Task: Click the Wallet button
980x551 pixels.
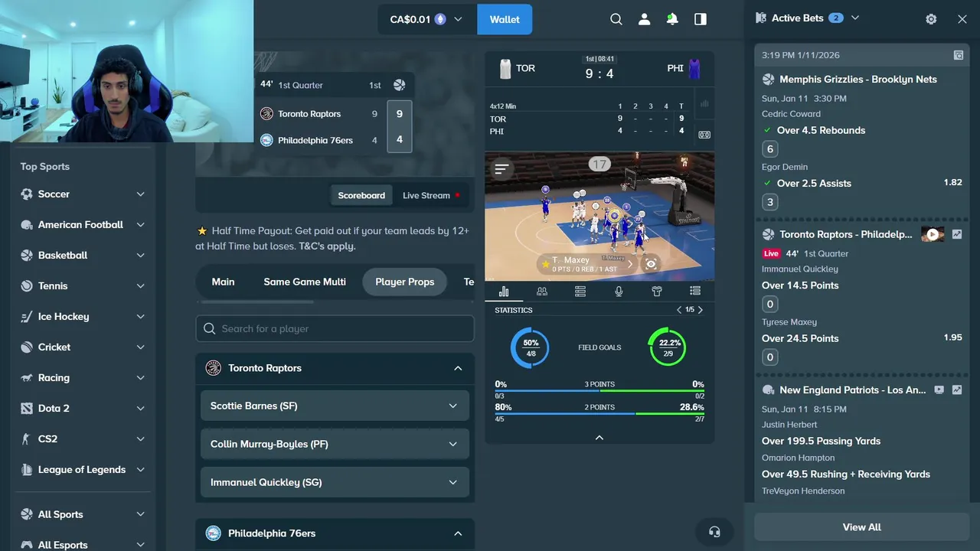Action: click(x=505, y=19)
